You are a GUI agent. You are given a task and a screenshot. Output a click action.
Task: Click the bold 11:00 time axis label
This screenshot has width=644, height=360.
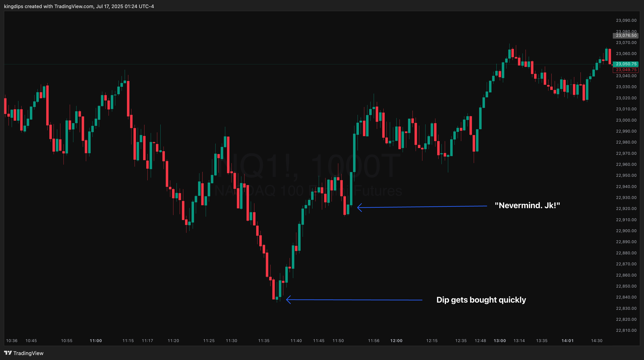[x=96, y=340]
